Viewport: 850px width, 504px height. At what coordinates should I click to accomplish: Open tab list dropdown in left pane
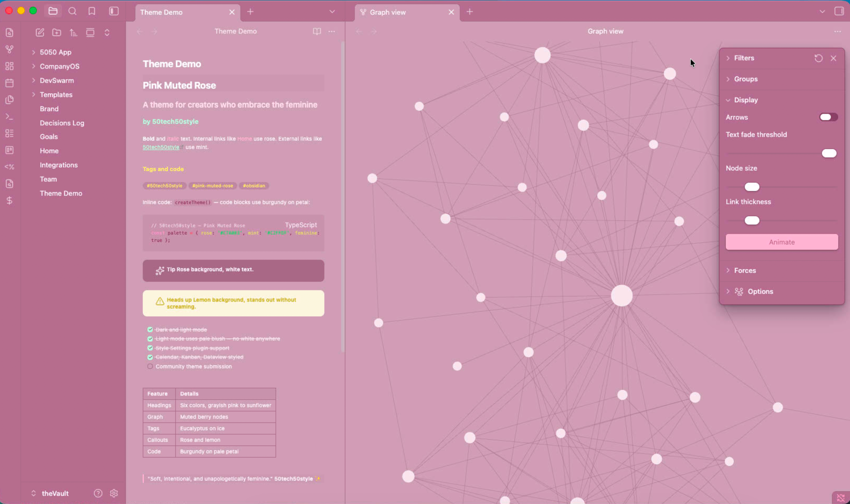[x=332, y=12]
